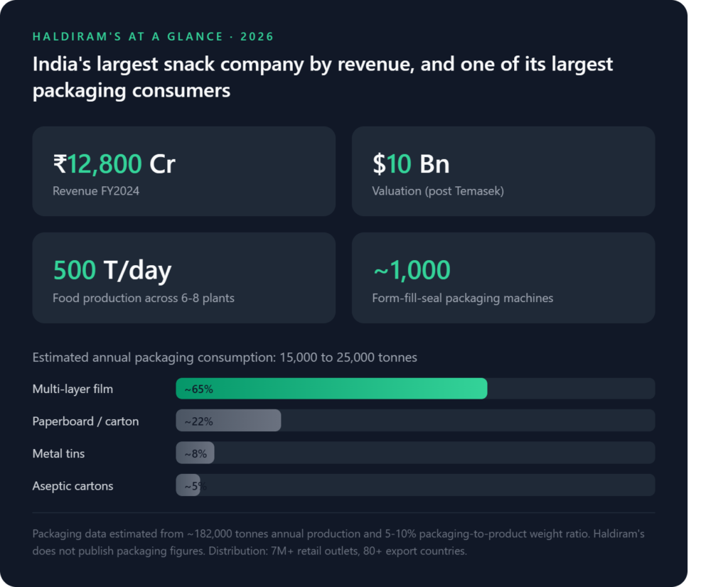The width and height of the screenshot is (728, 587).
Task: Click the Paperboard / carton ~22% bar
Action: click(x=228, y=421)
